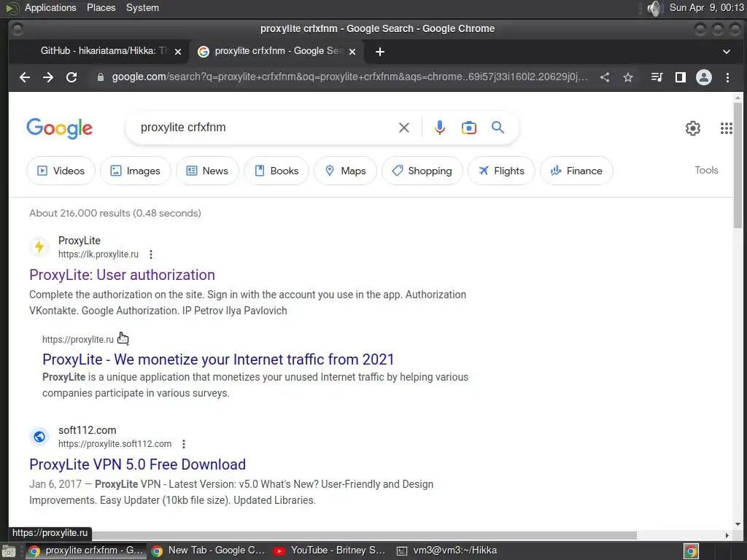Switch to New Tab Chrome window in taskbar
Viewport: 747px width, 560px height.
[208, 551]
